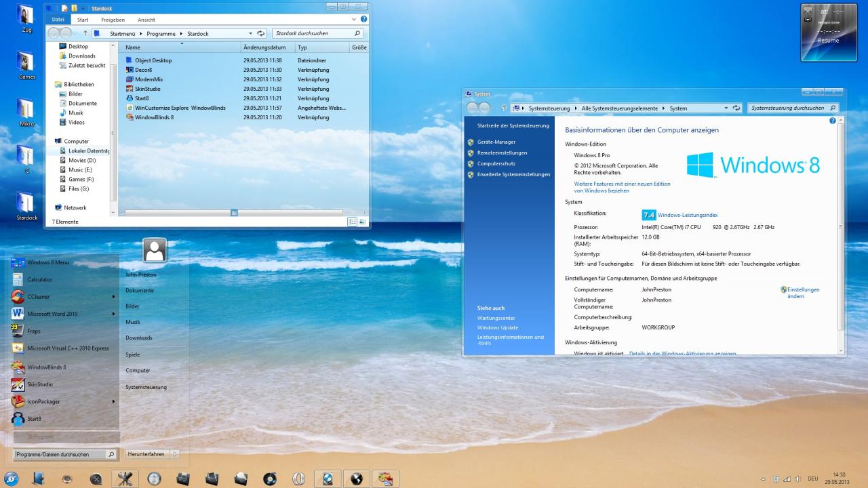Screen dimensions: 868x488
Task: Open the Züg desktop icon
Action: click(x=26, y=18)
